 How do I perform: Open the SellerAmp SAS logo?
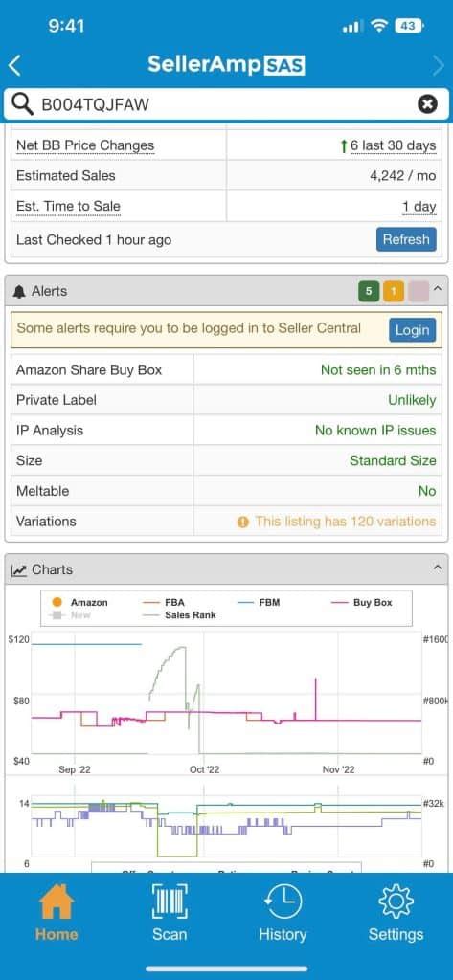(226, 65)
